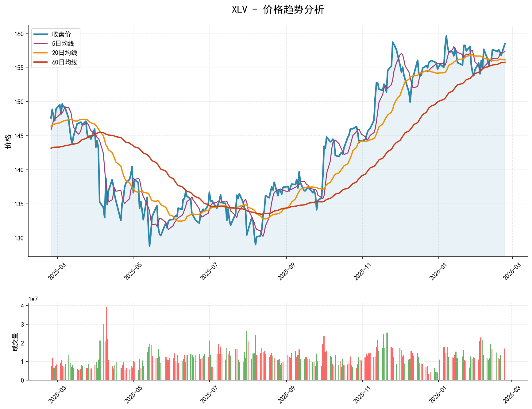
Task: Click the 2026-03 date label under the volume chart
Action: pyautogui.click(x=510, y=394)
